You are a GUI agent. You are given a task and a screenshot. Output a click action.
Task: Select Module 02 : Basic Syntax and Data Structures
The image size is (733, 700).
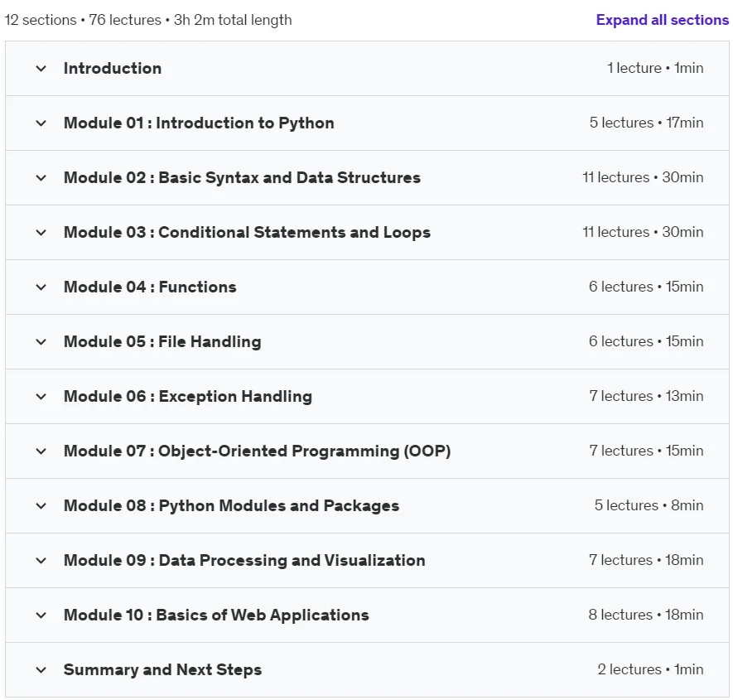242,177
